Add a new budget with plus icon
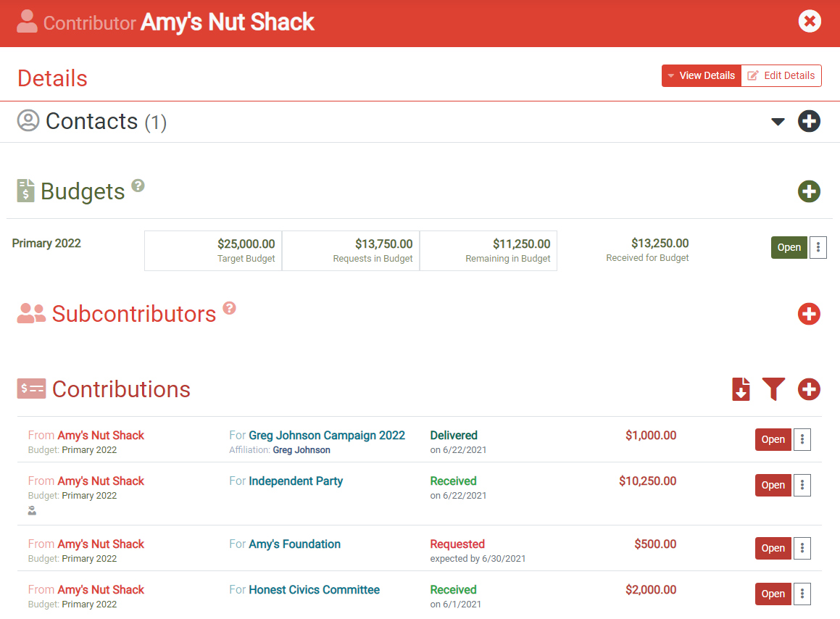The height and width of the screenshot is (619, 840). coord(809,191)
